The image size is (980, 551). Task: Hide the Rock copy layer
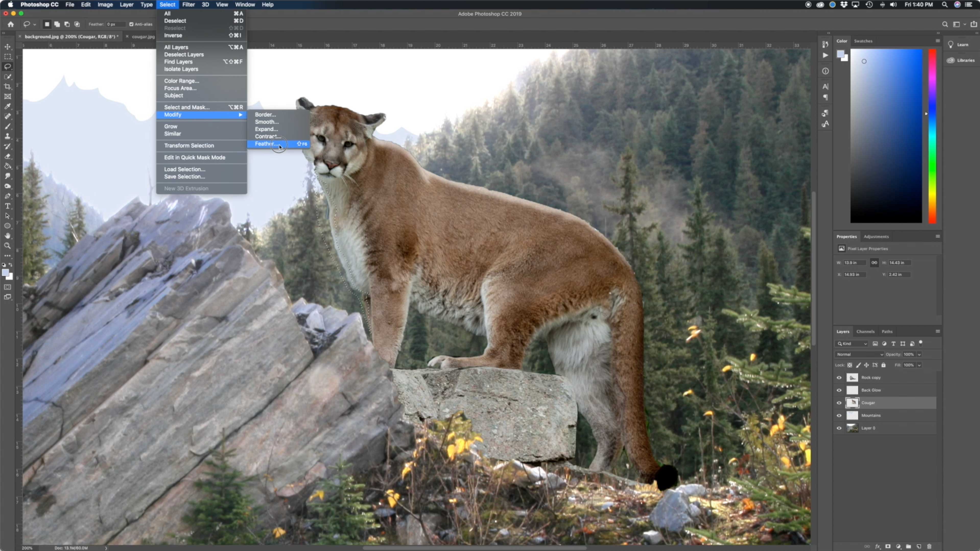(839, 378)
